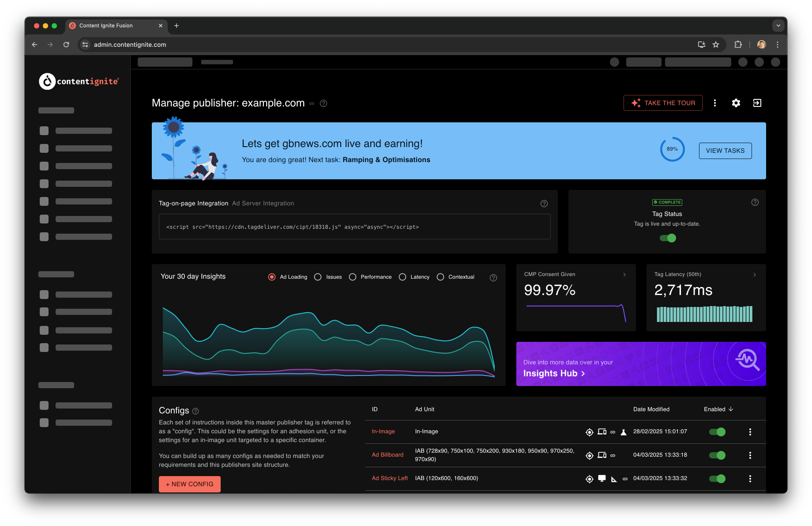Expand the CMP Consent Given card chevron
The width and height of the screenshot is (812, 526).
624,275
